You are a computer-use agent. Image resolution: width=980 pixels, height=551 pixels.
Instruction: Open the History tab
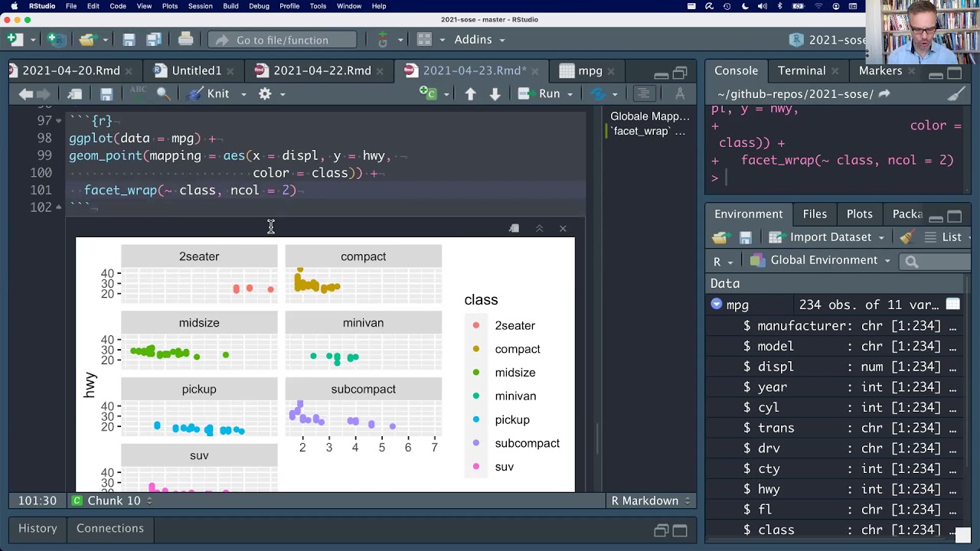point(38,528)
